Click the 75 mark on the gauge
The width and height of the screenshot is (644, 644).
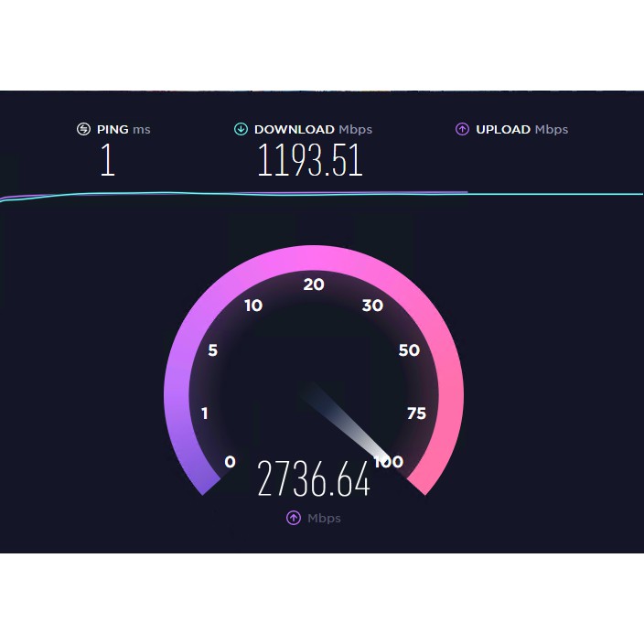click(x=416, y=413)
